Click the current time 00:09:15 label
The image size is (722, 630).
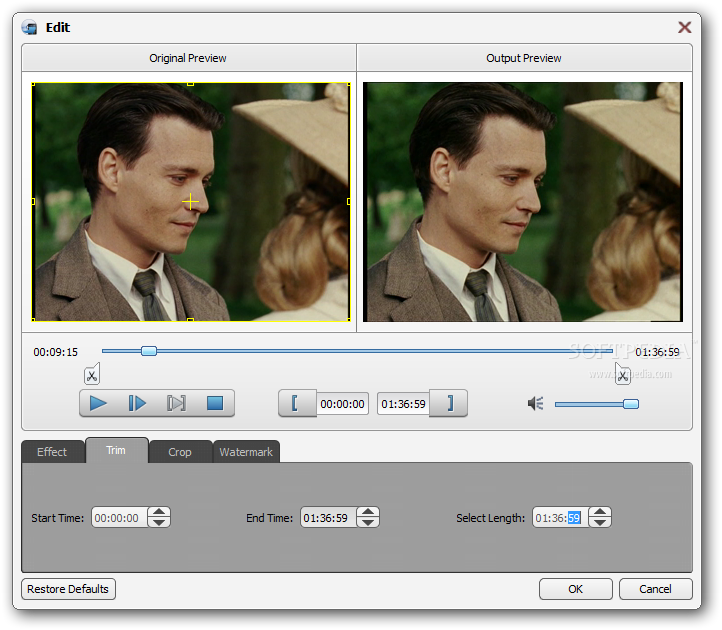point(56,352)
